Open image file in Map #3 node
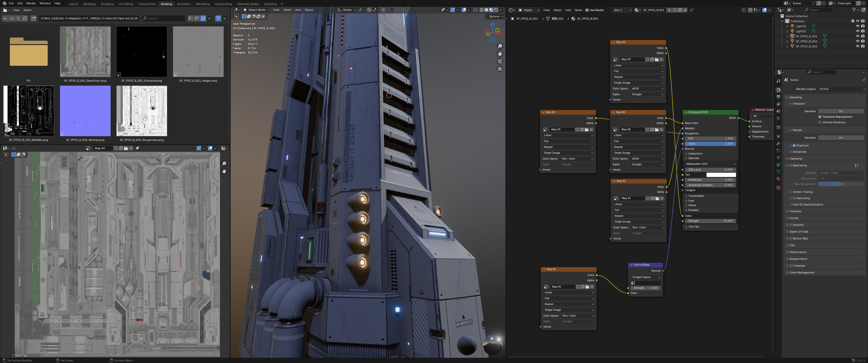The height and width of the screenshot is (363, 868). click(x=656, y=59)
